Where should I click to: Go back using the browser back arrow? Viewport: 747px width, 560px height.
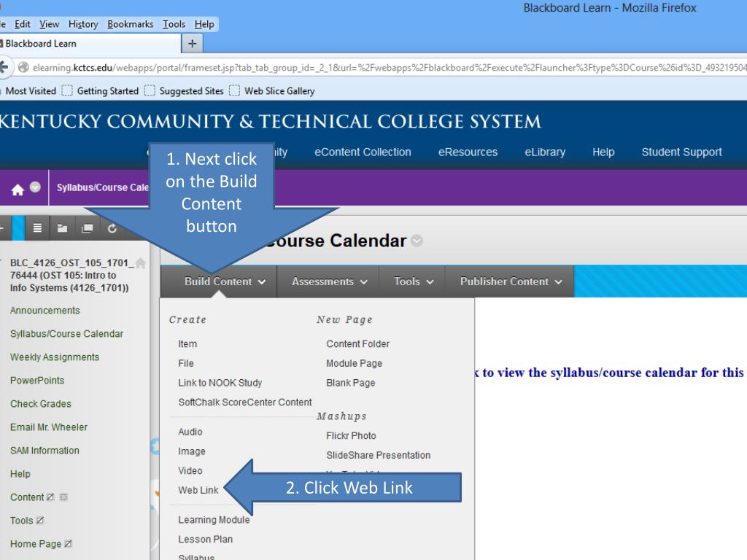pyautogui.click(x=4, y=67)
